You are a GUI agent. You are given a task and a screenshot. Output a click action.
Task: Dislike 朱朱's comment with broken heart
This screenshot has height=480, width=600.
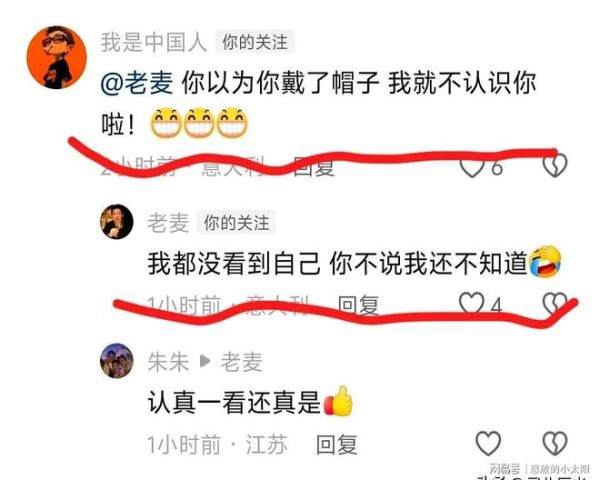[x=555, y=443]
